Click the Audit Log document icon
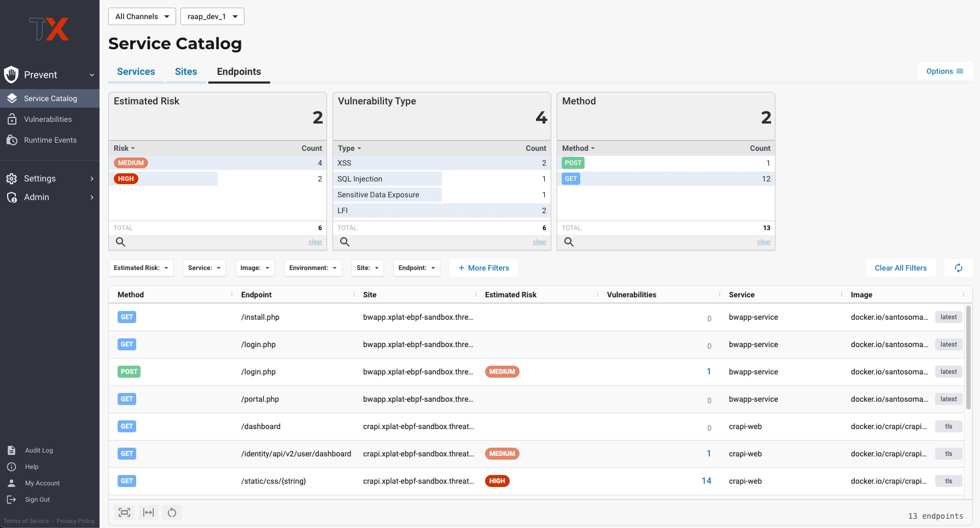Viewport: 980px width, 528px height. coord(11,450)
